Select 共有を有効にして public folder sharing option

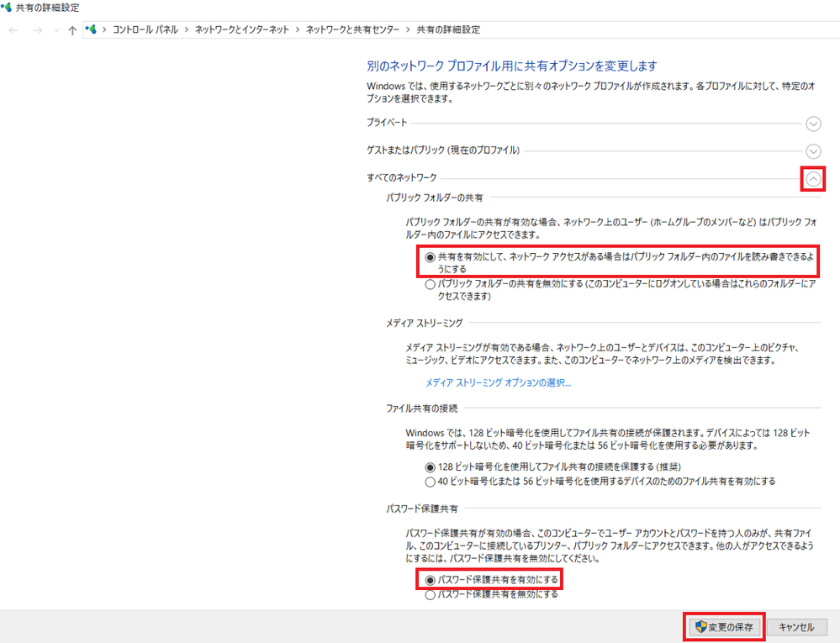tap(430, 257)
